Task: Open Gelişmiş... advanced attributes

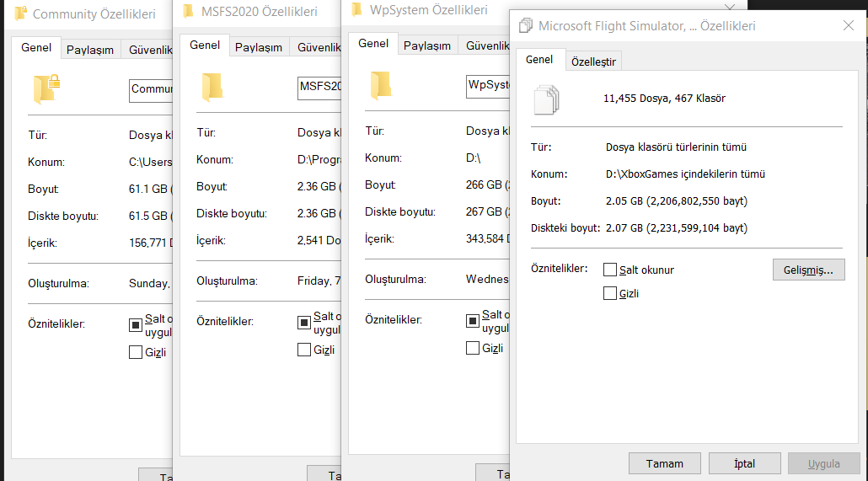Action: 807,270
